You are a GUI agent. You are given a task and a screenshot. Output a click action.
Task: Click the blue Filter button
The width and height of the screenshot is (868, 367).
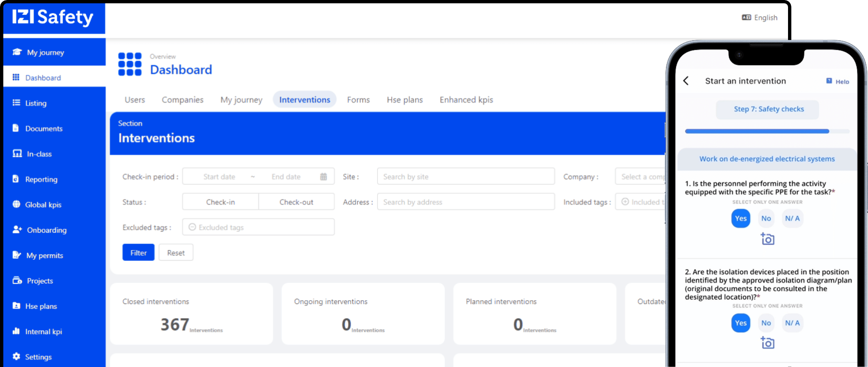click(x=138, y=252)
